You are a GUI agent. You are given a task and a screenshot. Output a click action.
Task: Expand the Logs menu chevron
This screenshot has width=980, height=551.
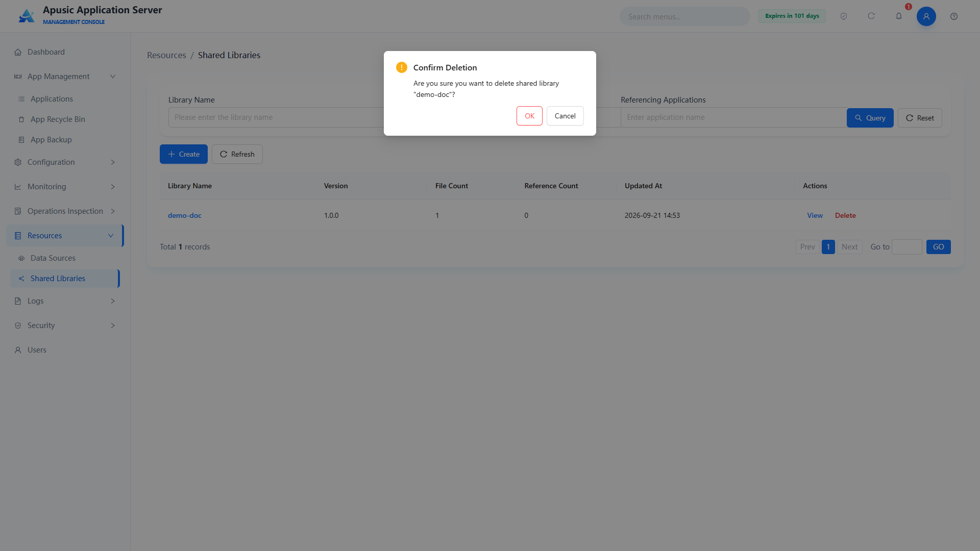[x=113, y=301]
